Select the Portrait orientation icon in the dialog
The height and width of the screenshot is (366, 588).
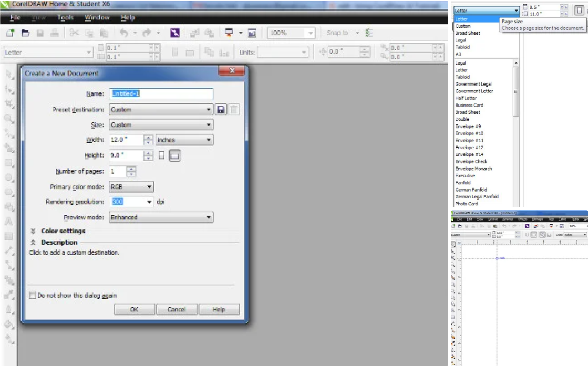click(162, 155)
